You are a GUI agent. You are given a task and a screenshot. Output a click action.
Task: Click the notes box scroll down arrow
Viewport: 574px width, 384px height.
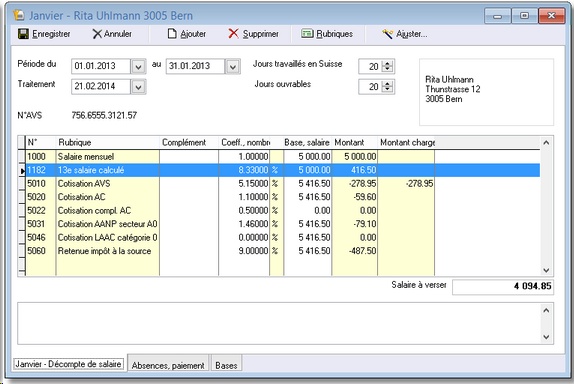click(546, 337)
